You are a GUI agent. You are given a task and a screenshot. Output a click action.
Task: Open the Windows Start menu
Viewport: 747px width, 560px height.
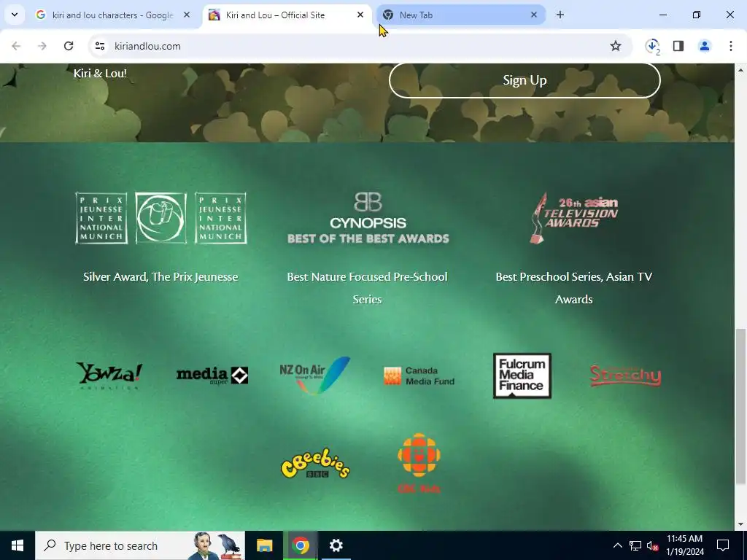pos(18,545)
